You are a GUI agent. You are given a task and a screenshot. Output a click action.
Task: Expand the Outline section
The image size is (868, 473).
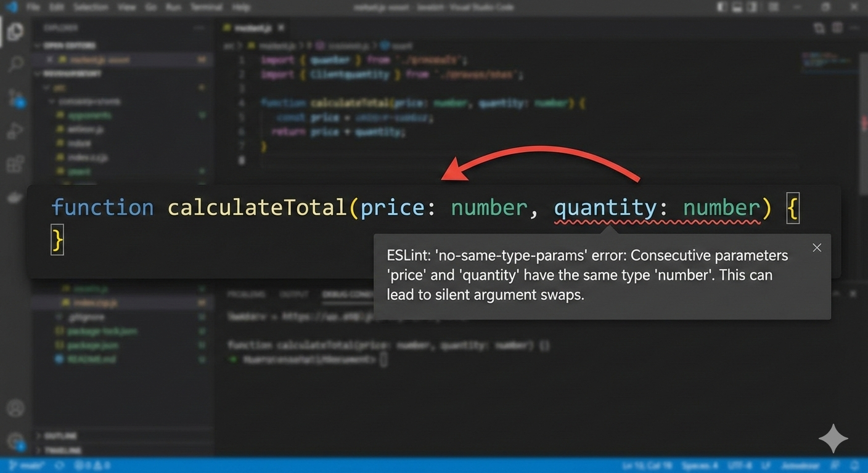coord(62,435)
